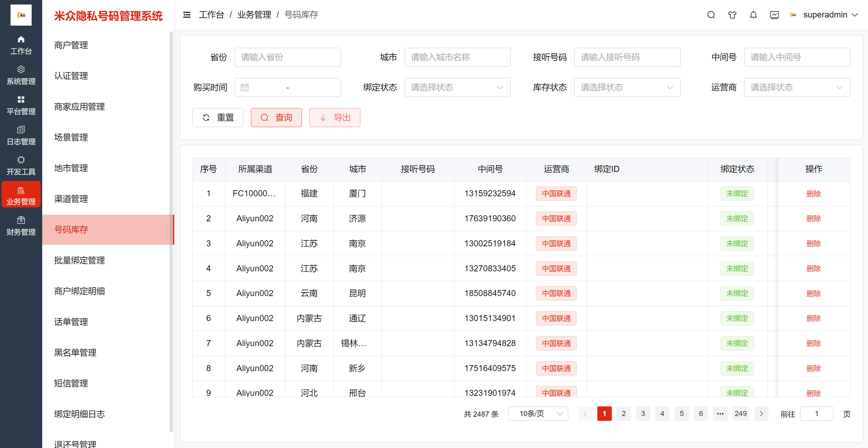This screenshot has height=448, width=868.
Task: Click the superadmin avatar image
Action: [x=793, y=15]
